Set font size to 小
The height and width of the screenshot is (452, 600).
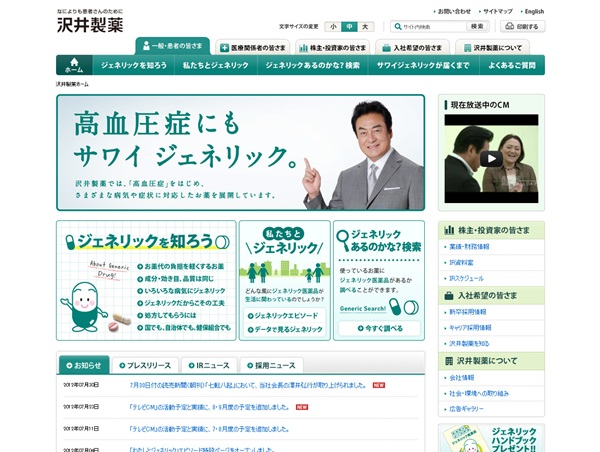pos(333,26)
